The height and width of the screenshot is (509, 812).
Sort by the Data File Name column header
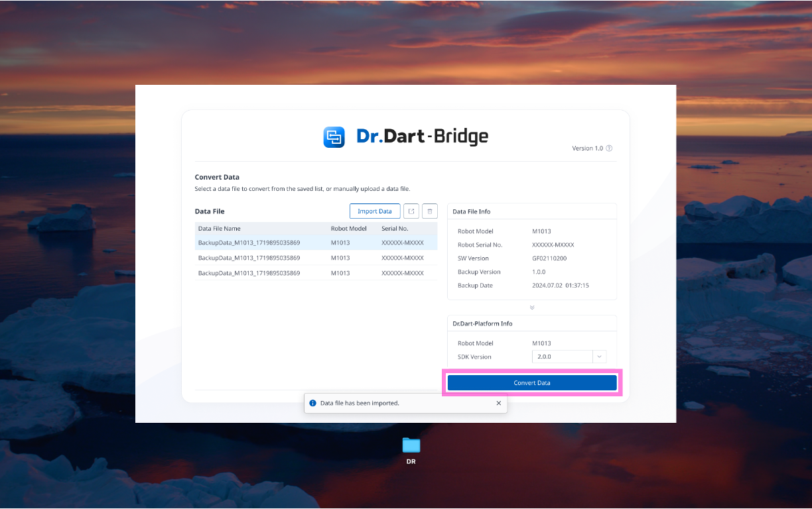pyautogui.click(x=220, y=229)
